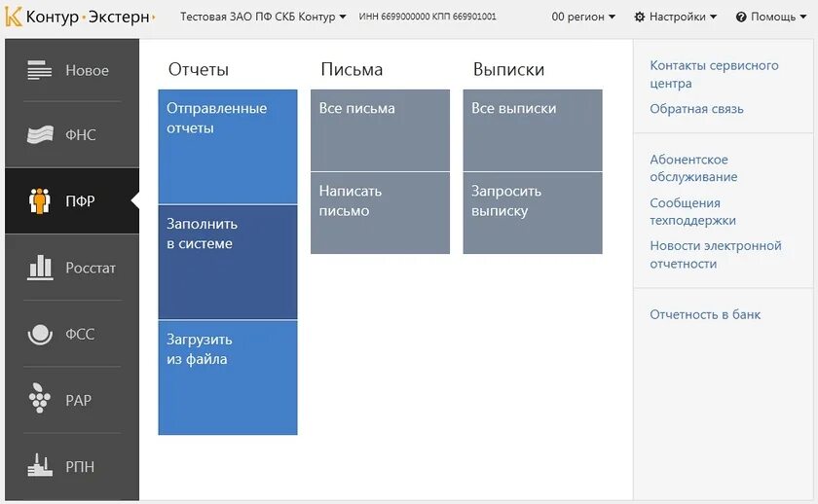Open the Новое section icon
Viewport: 818px width, 504px height.
coord(40,70)
